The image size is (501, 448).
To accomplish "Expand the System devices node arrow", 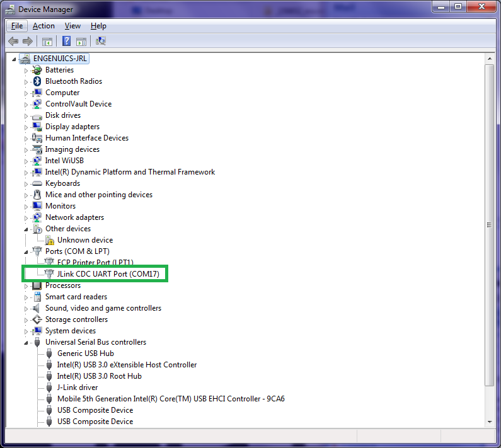I will click(26, 331).
